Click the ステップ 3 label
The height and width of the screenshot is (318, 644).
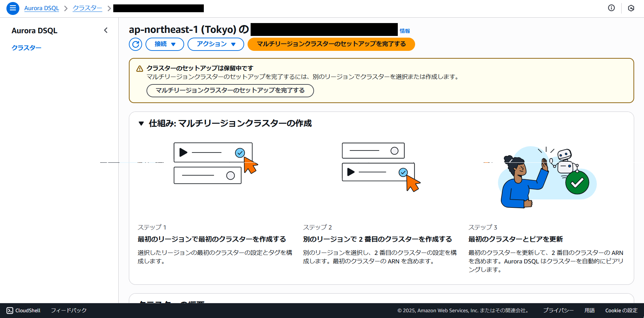pos(483,227)
